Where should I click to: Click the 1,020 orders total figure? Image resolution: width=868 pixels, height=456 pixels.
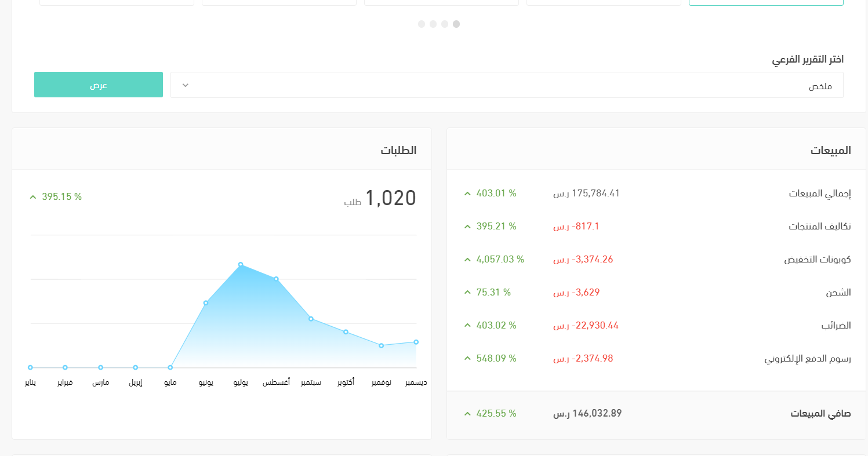390,198
